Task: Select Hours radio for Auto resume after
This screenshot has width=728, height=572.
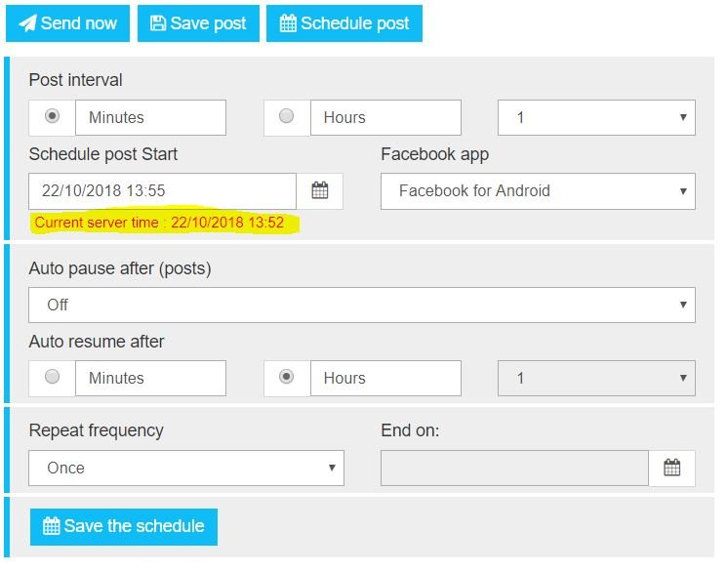Action: [287, 377]
